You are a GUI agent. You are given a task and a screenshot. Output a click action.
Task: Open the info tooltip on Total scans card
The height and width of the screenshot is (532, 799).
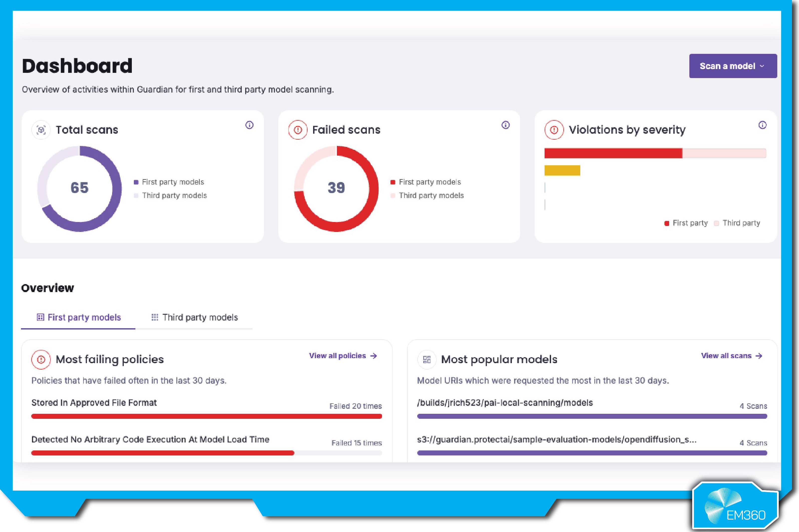coord(250,125)
